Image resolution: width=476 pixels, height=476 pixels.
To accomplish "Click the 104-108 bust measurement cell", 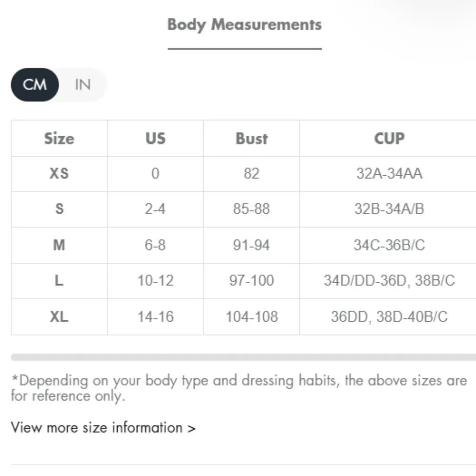I will tap(251, 317).
